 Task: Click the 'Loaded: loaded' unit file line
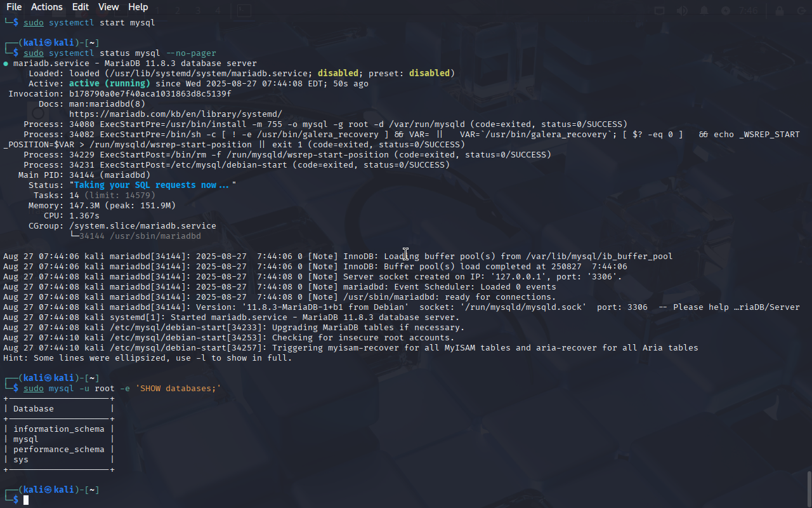242,74
